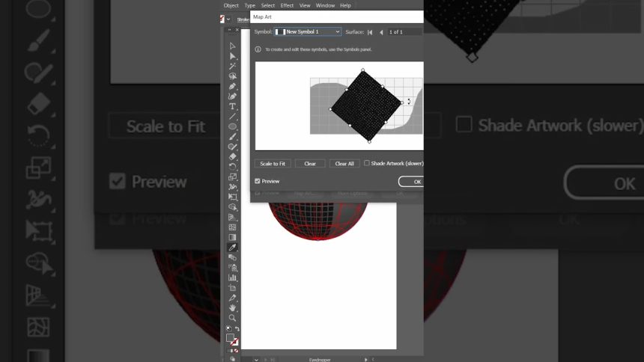Click the Fill color swatch in toolbar
The image size is (644, 362).
pos(230,338)
